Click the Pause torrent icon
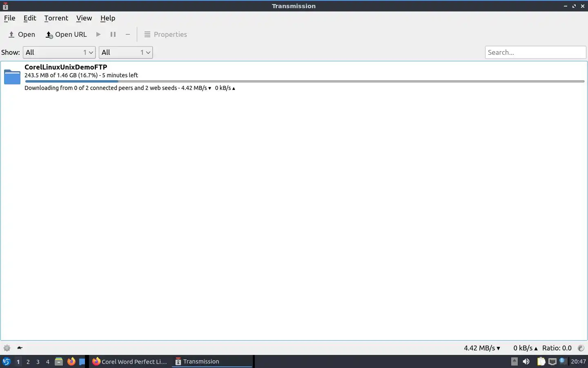Viewport: 588px width, 368px height. 113,34
